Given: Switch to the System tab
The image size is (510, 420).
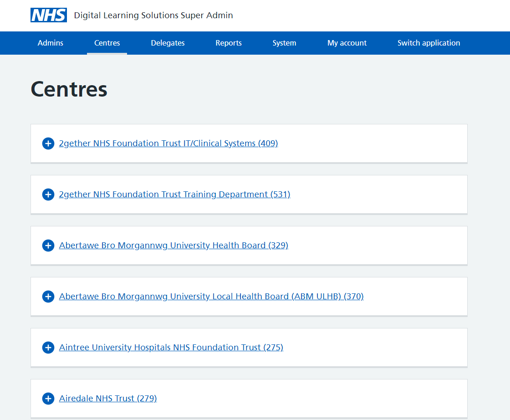Looking at the screenshot, I should 284,43.
